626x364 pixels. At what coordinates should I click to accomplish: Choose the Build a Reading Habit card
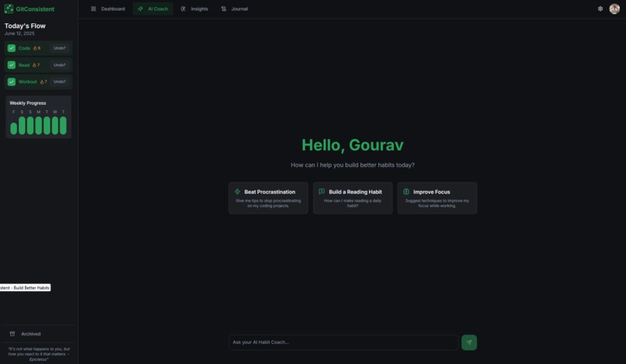(x=353, y=198)
